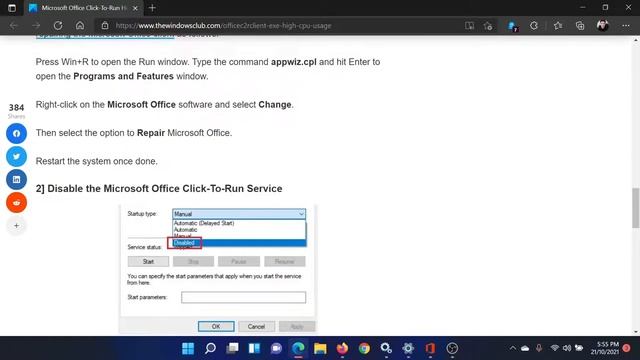
Task: Select the Microsoft Office Click-To-Run tab
Action: click(x=84, y=8)
